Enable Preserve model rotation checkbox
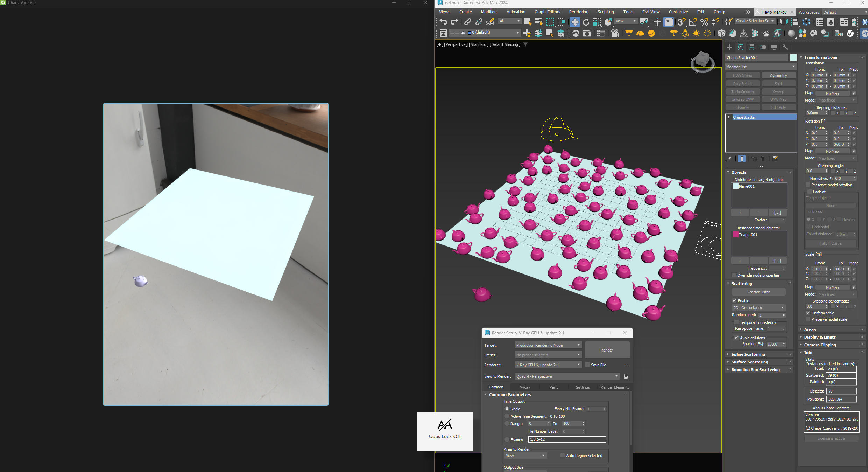Screen dimensions: 868x472 coord(809,185)
